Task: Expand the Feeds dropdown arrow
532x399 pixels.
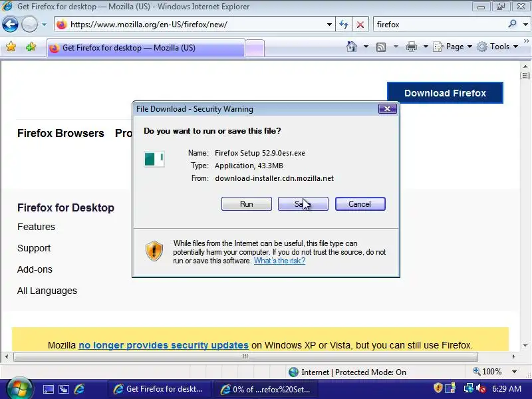Action: tap(396, 47)
